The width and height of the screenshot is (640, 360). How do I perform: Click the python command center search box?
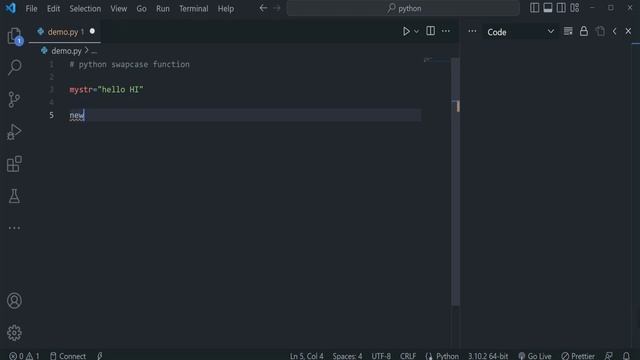click(403, 8)
